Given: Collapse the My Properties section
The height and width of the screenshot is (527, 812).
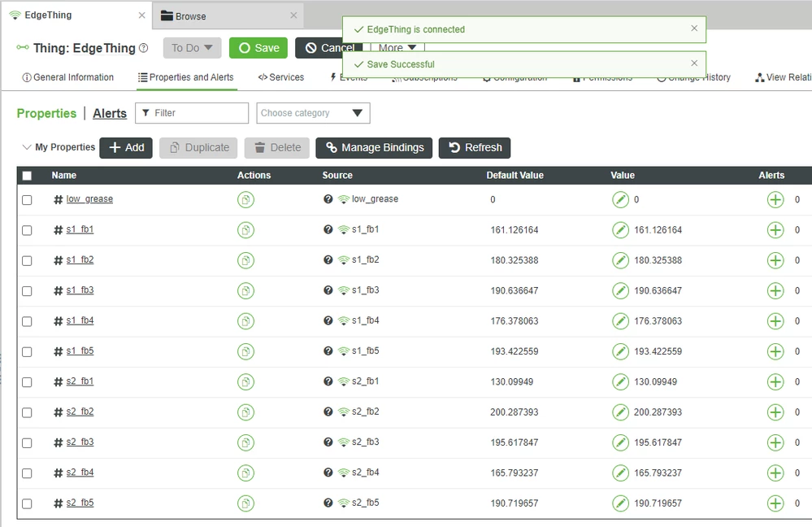Looking at the screenshot, I should tap(27, 147).
